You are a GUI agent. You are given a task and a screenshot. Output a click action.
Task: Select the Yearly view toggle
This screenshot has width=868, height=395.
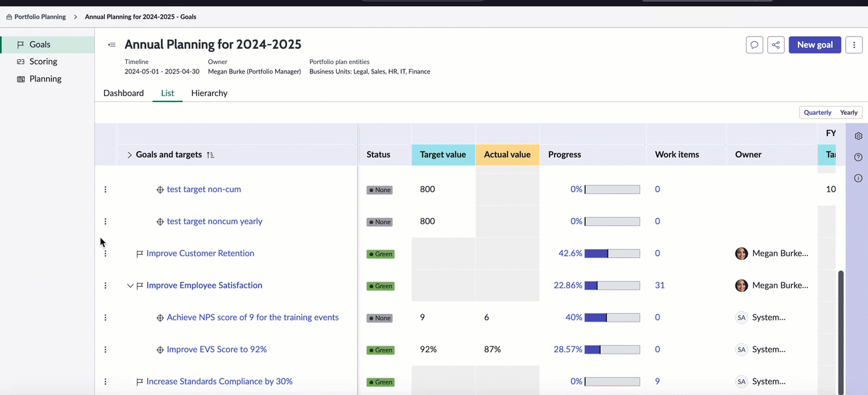(849, 113)
